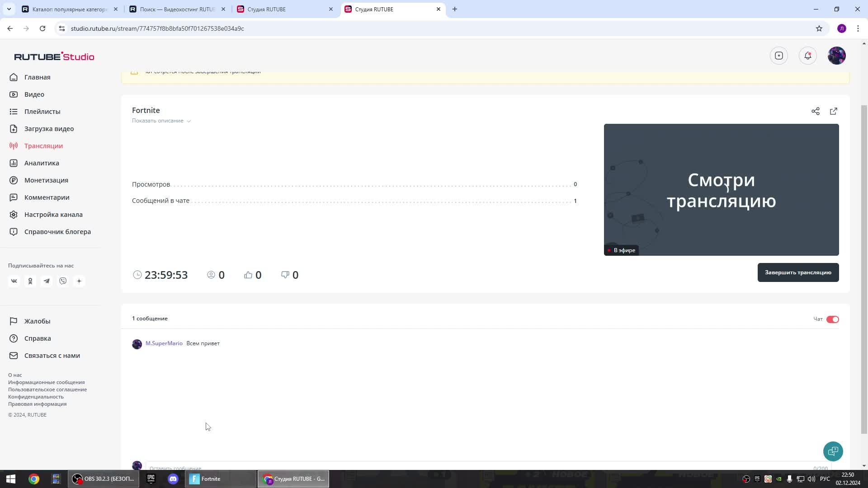Viewport: 868px width, 488px height.
Task: Open Правовая информация link
Action: (x=38, y=404)
